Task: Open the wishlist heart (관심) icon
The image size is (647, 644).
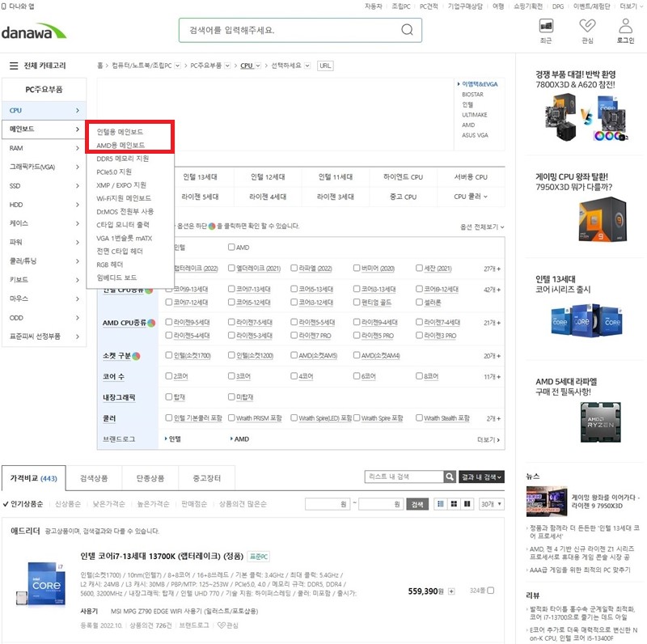Action: tap(587, 26)
